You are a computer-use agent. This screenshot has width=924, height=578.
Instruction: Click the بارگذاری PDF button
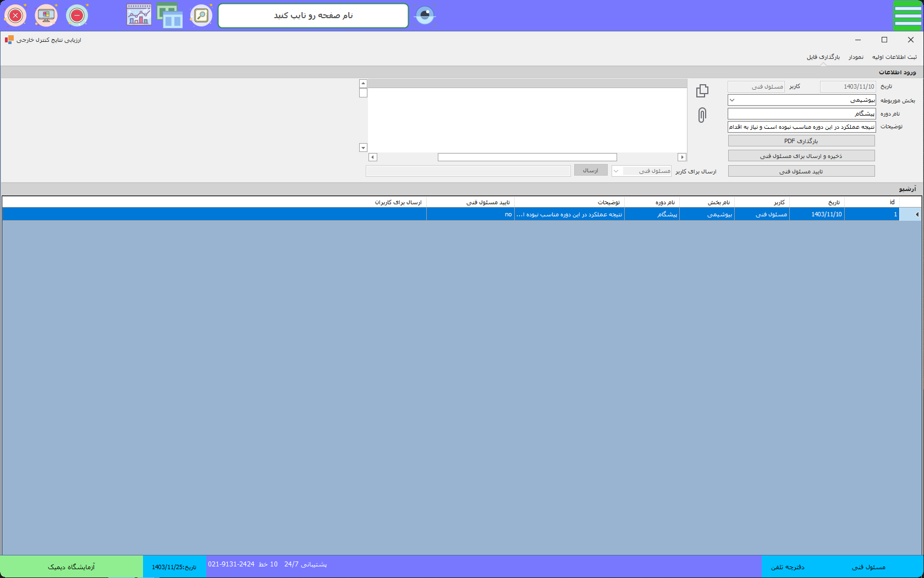(801, 141)
